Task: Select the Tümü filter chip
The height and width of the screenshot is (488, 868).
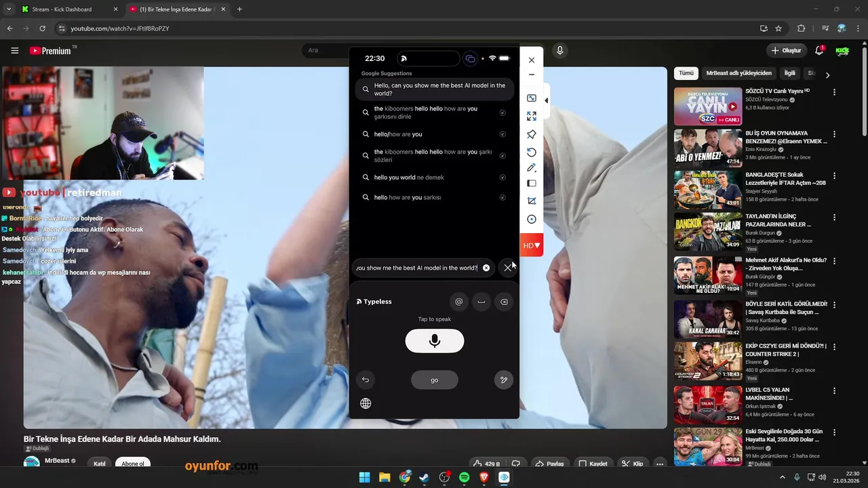Action: click(x=686, y=73)
